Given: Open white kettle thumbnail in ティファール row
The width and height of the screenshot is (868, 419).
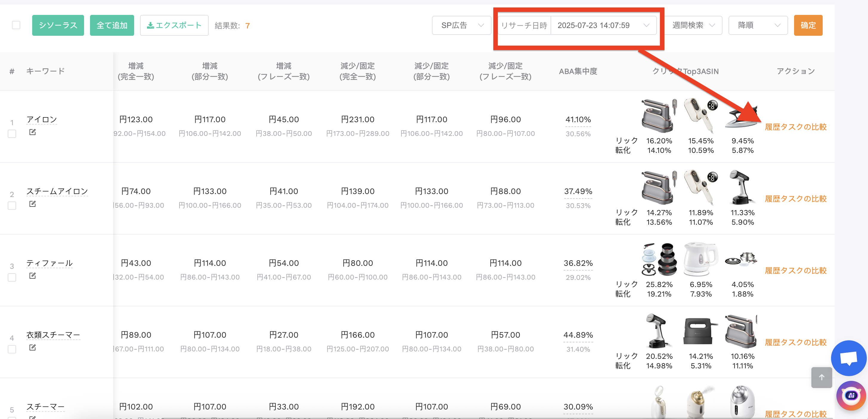Looking at the screenshot, I should 700,259.
